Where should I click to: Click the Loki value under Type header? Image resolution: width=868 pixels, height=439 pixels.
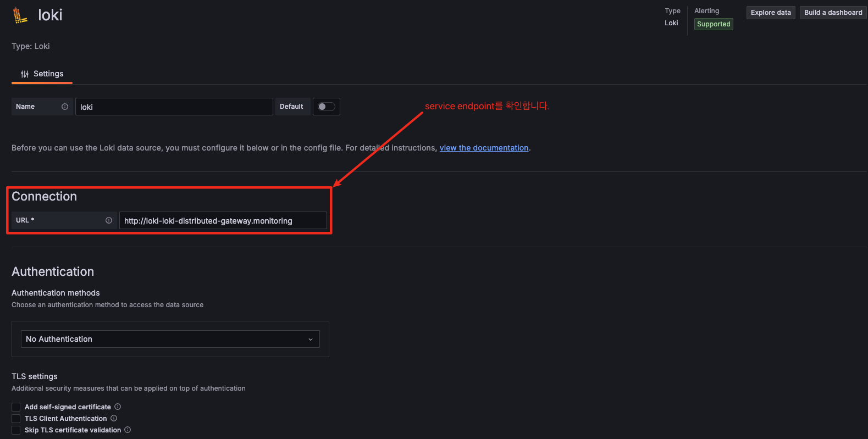tap(671, 23)
